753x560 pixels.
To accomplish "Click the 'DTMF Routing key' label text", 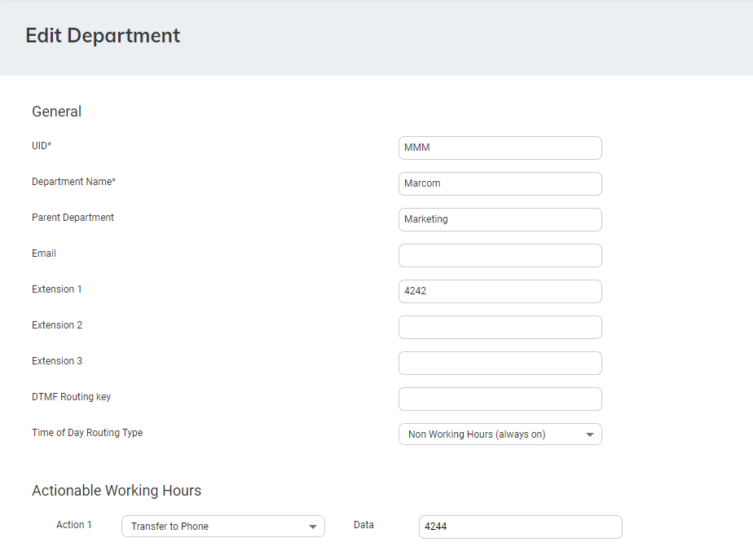I will [71, 397].
